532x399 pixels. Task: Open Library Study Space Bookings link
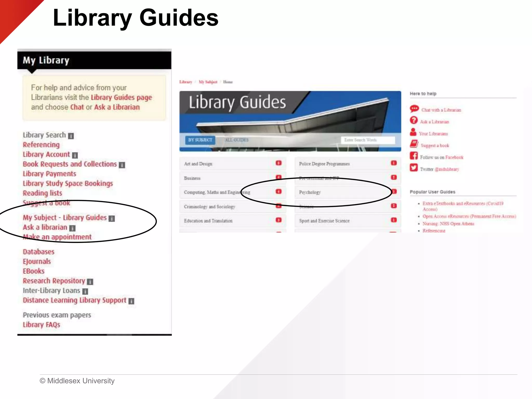pyautogui.click(x=68, y=183)
